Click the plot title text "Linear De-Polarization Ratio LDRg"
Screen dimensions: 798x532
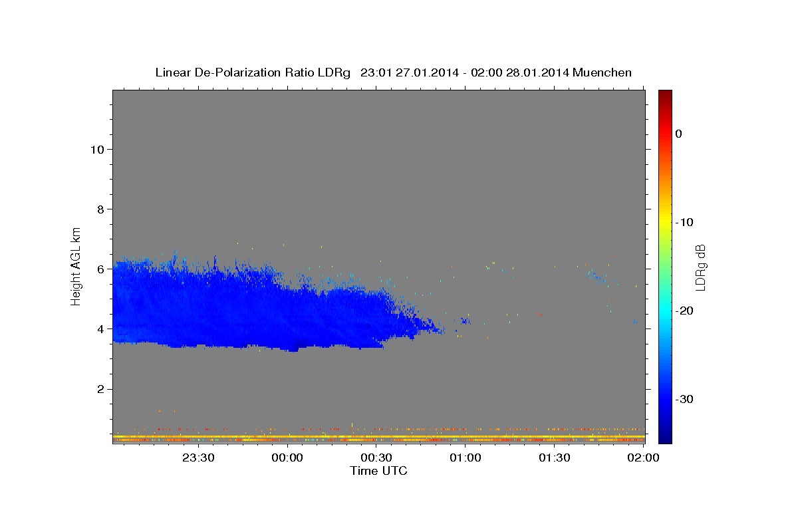pos(253,72)
